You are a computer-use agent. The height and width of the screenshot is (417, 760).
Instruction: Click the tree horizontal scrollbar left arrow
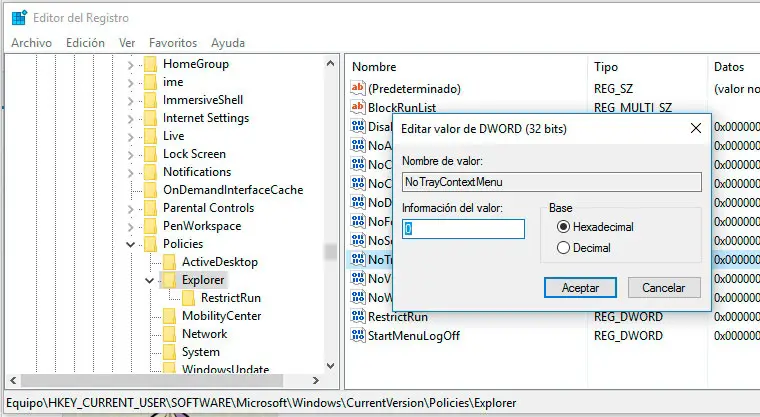tap(13, 381)
